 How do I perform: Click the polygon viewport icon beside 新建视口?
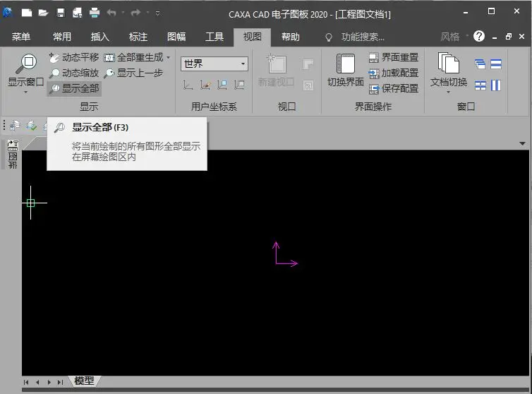(308, 64)
